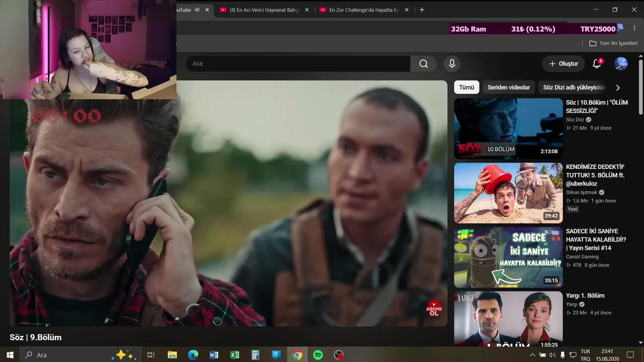Select the Tümü filter chip
Screen dimensions: 644x362
tap(466, 87)
